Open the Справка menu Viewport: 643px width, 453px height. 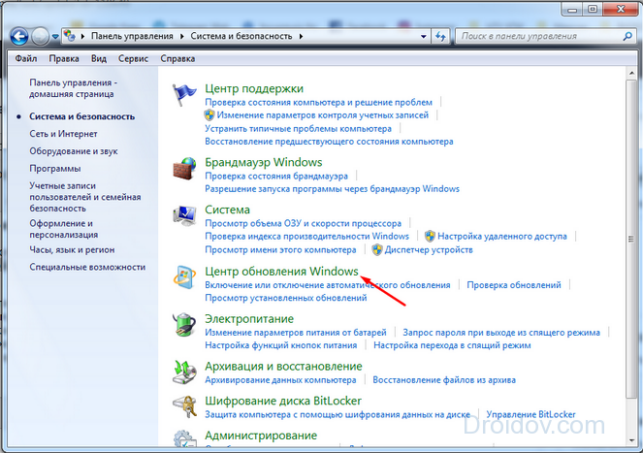[x=178, y=59]
